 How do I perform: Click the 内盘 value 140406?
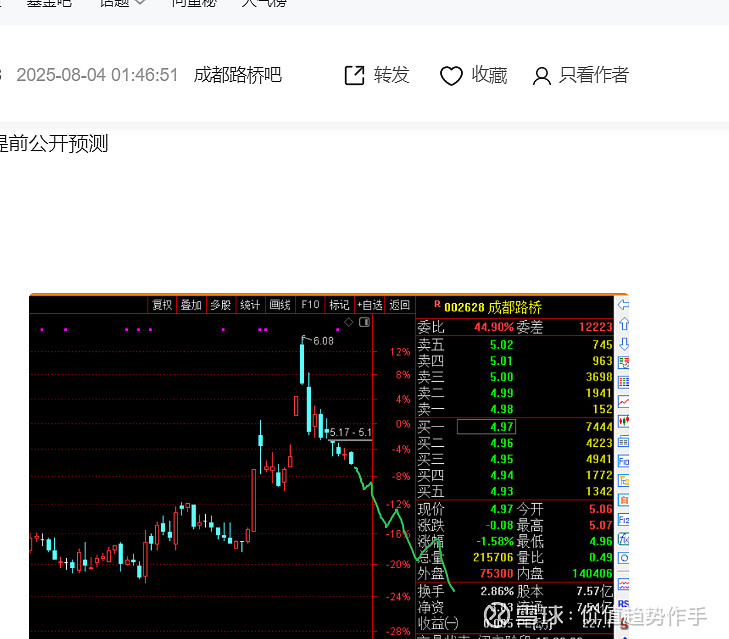point(592,573)
